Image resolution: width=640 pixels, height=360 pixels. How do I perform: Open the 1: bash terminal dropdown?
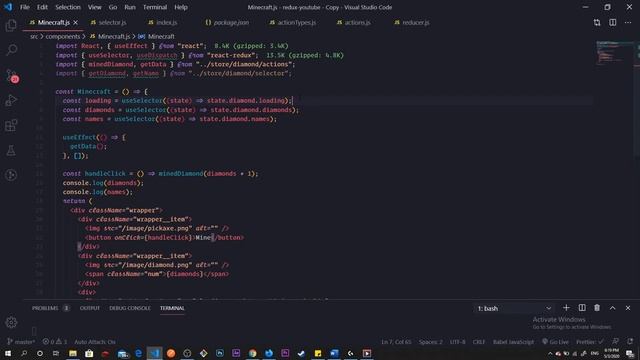click(514, 308)
